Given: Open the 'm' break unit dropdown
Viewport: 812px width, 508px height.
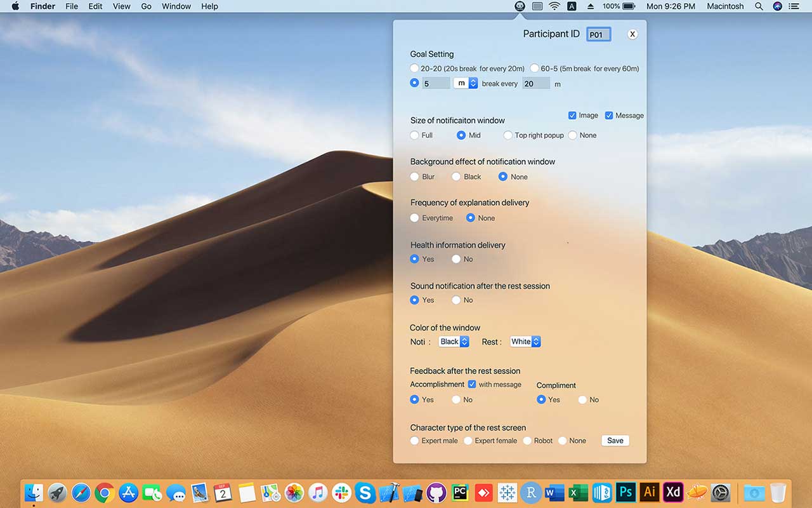Looking at the screenshot, I should [x=466, y=83].
